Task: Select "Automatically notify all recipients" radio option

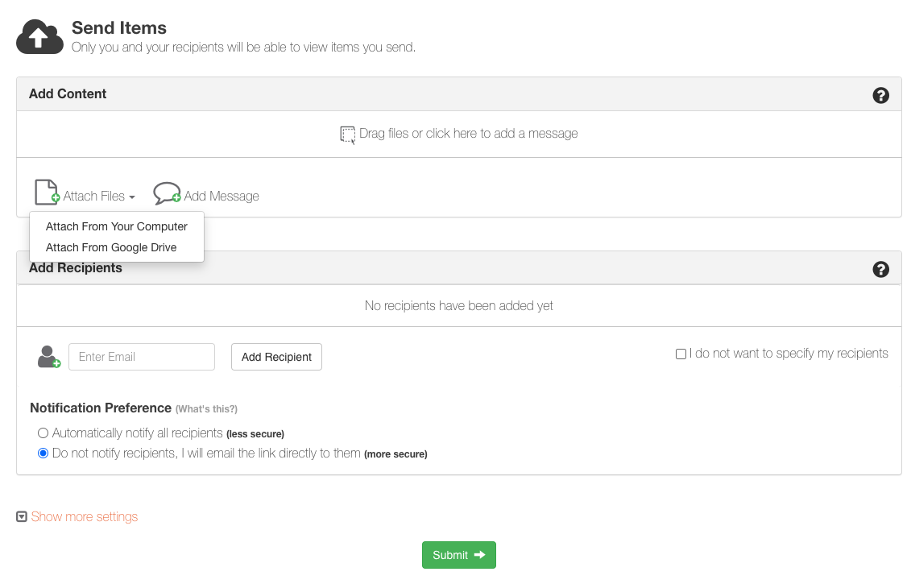Action: click(x=43, y=433)
